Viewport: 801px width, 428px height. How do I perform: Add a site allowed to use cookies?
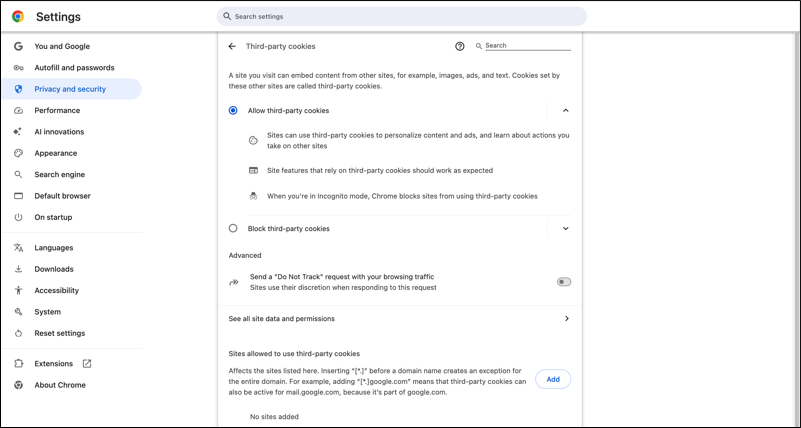(x=553, y=379)
